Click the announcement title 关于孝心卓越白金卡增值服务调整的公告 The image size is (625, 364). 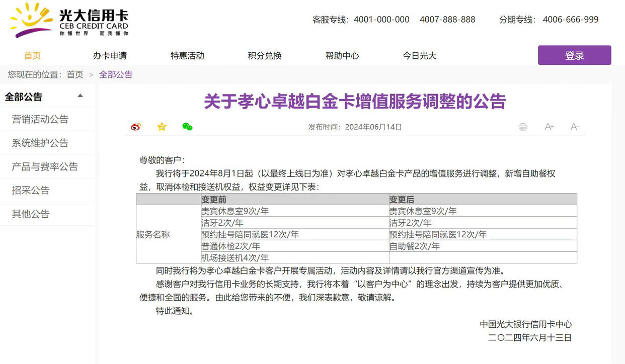(355, 101)
